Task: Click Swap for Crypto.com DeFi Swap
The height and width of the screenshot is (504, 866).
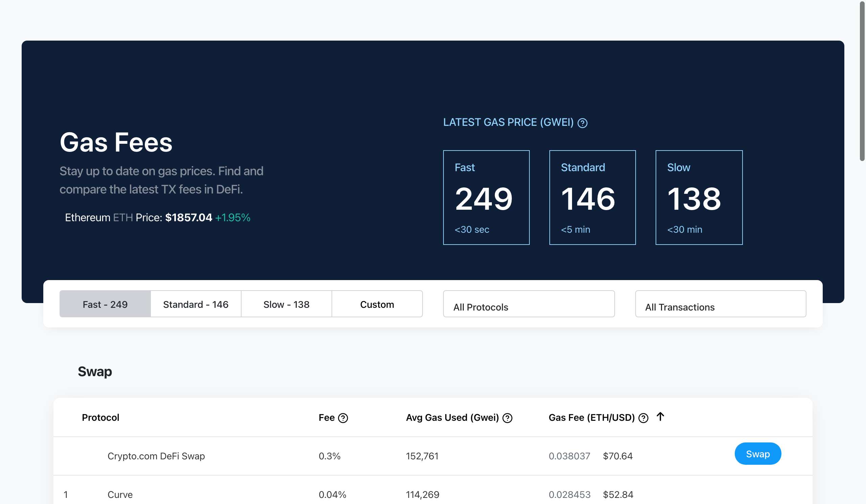Action: click(758, 454)
